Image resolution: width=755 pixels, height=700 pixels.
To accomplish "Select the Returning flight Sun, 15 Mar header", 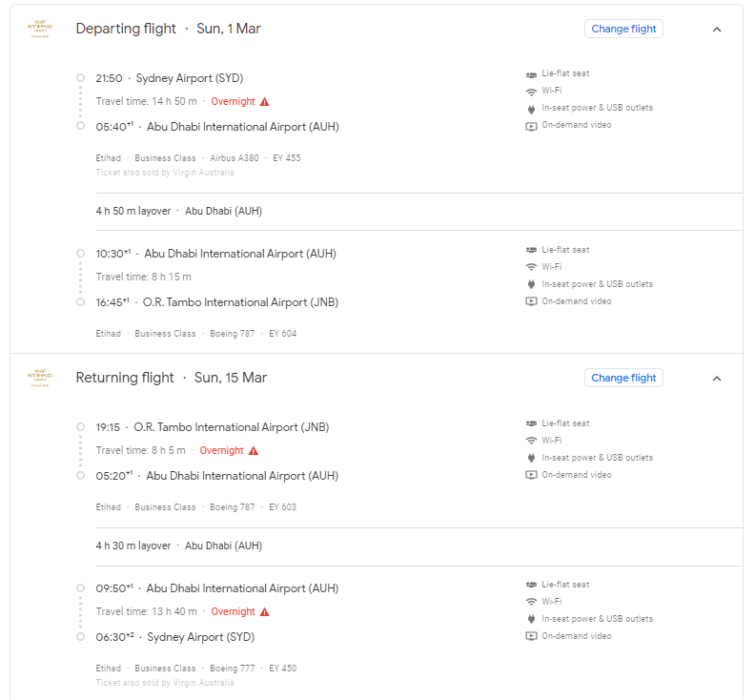I will [x=171, y=379].
